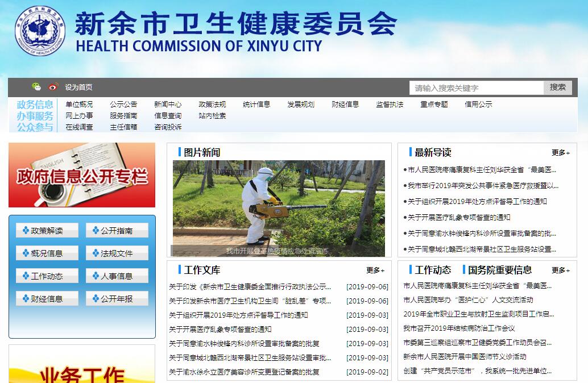
Task: Open 咨询投诉 complaints link
Action: tap(168, 127)
